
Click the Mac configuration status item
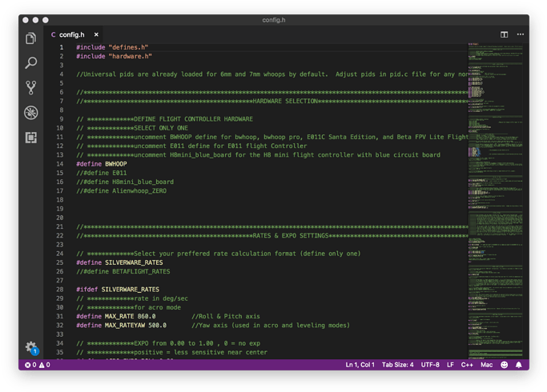coord(487,365)
